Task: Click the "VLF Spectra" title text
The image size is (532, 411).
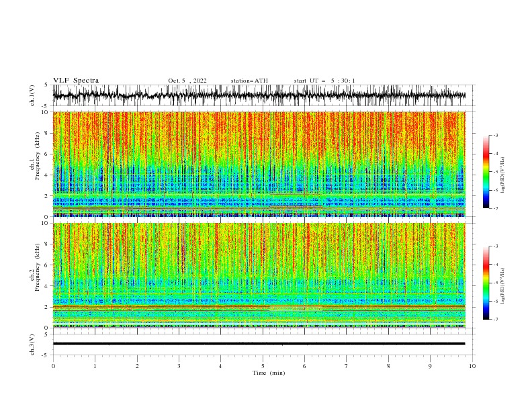Action: click(76, 81)
